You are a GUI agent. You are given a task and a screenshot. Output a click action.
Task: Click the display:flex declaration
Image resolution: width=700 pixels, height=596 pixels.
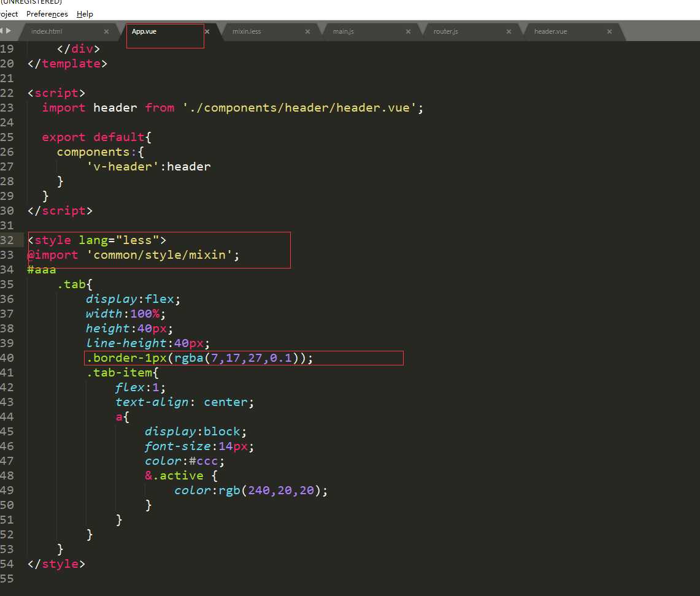tap(133, 299)
